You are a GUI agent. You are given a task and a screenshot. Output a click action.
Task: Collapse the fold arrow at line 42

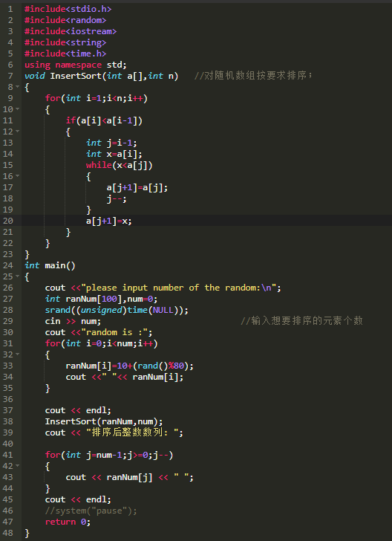17,466
